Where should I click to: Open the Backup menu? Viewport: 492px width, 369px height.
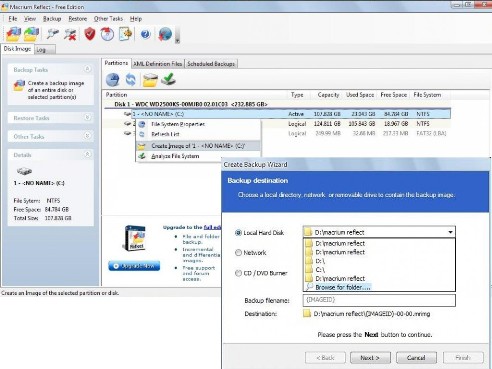point(52,19)
